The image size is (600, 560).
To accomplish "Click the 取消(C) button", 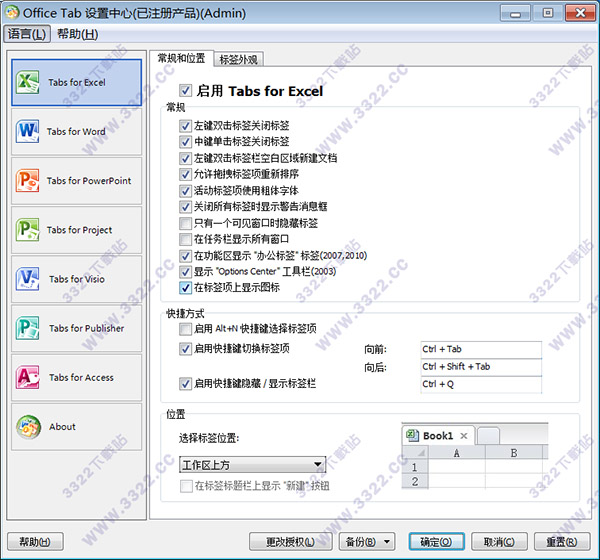I will click(499, 542).
